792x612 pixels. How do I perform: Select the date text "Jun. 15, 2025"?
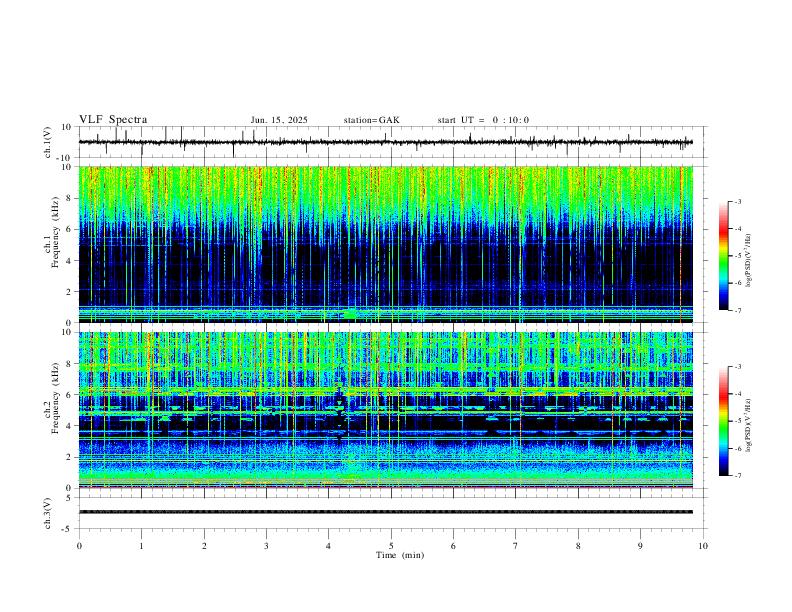(279, 120)
